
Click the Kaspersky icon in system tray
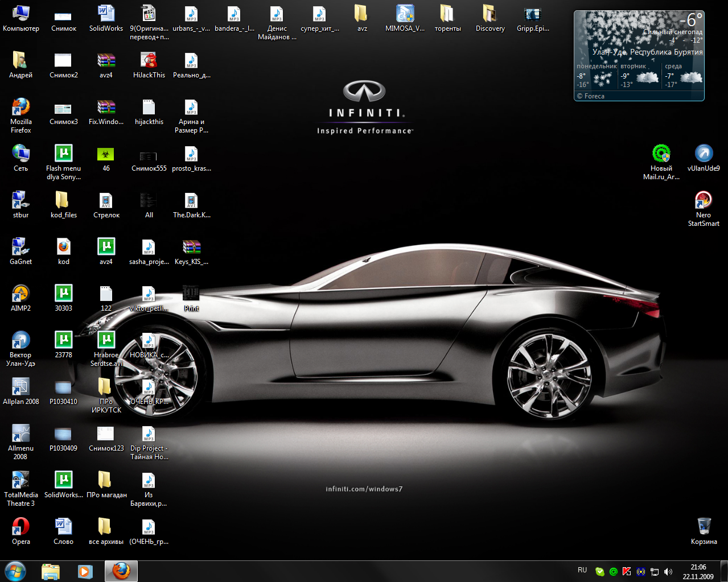(x=627, y=572)
